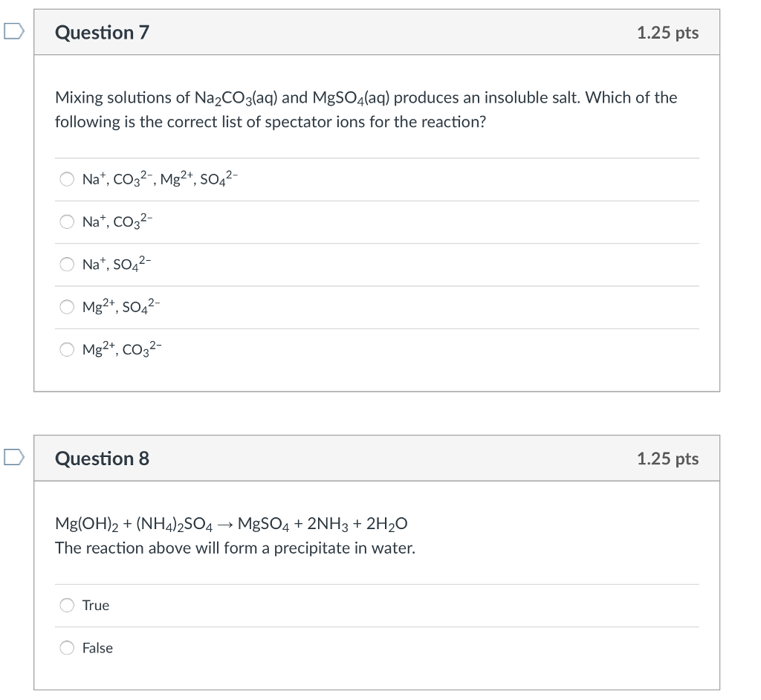Screen dimensions: 761x700
Task: Click the False answer label text
Action: coord(97,648)
